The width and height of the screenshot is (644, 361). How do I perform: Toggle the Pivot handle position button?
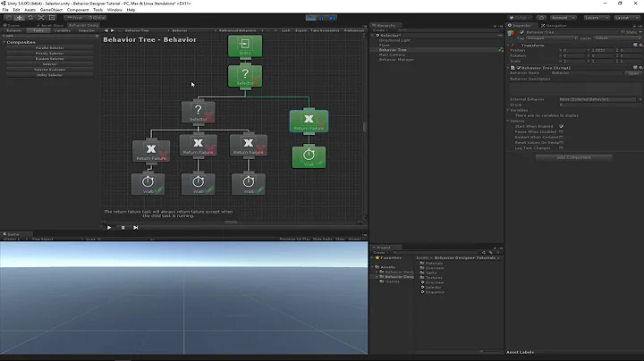[x=74, y=18]
